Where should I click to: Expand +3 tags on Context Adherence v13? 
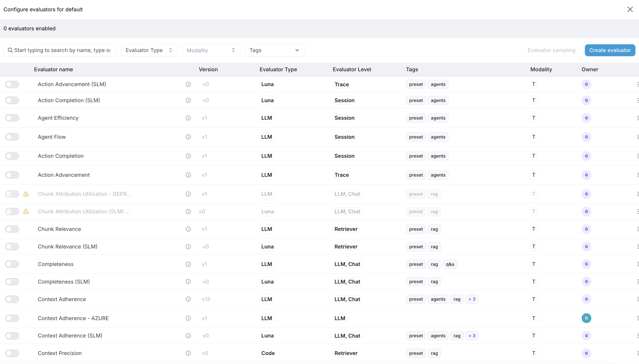tap(472, 299)
